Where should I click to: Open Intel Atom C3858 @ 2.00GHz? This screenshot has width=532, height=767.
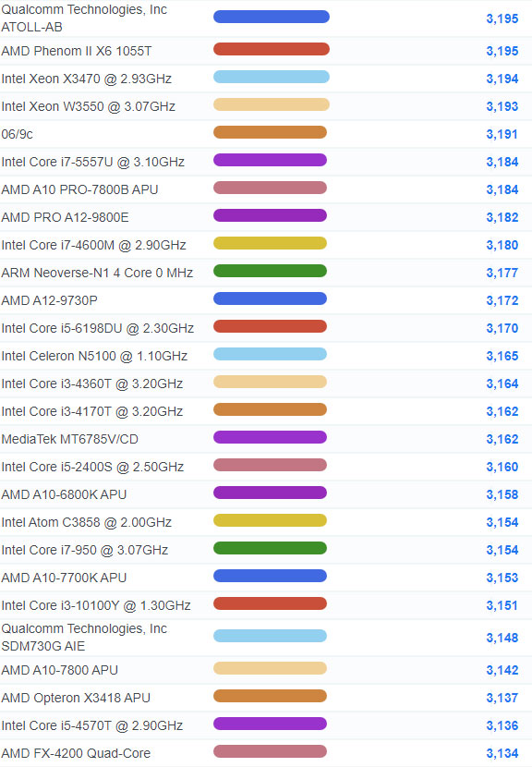(87, 522)
